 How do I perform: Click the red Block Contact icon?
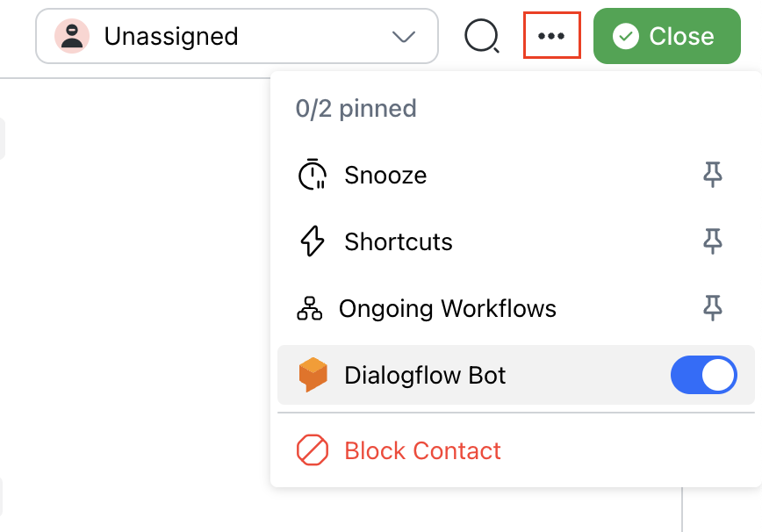(313, 450)
